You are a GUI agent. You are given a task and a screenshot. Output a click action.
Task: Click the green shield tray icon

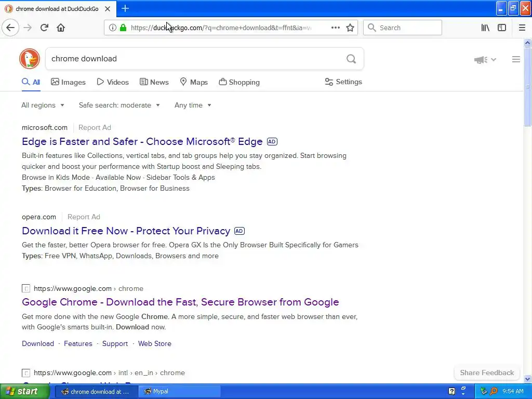pyautogui.click(x=484, y=391)
